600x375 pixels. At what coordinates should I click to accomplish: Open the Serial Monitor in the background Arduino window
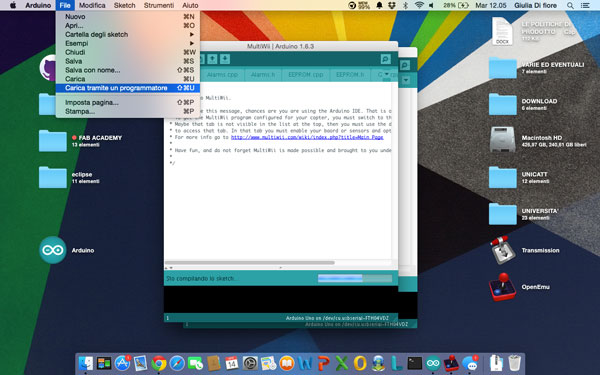[405, 65]
